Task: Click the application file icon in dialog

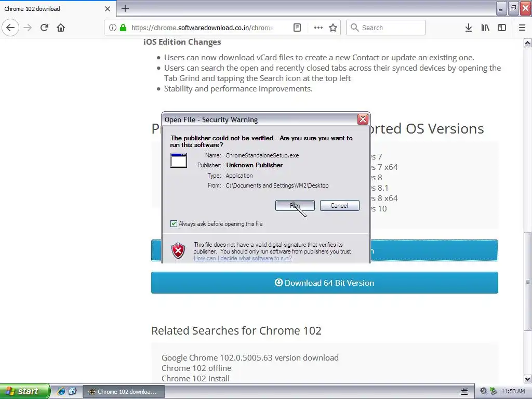Action: tap(179, 160)
